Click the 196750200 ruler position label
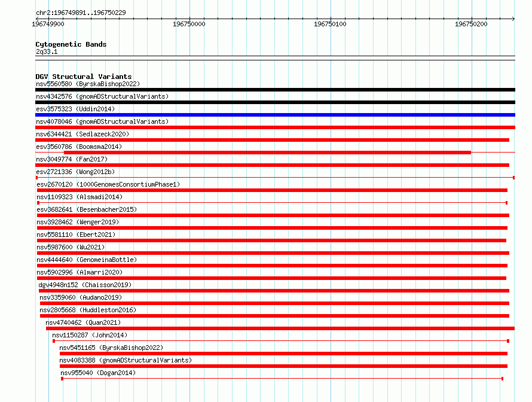Screen dimensions: 532x402 pyautogui.click(x=471, y=24)
